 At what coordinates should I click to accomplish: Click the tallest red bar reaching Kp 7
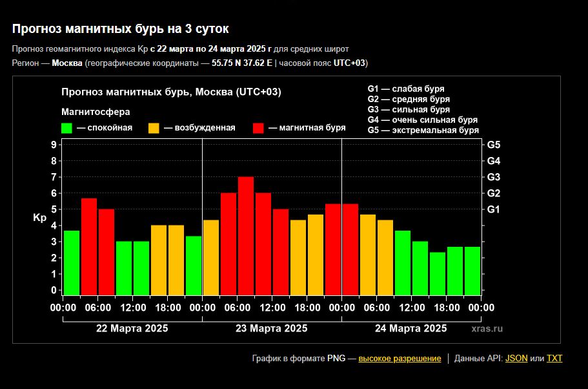246,235
